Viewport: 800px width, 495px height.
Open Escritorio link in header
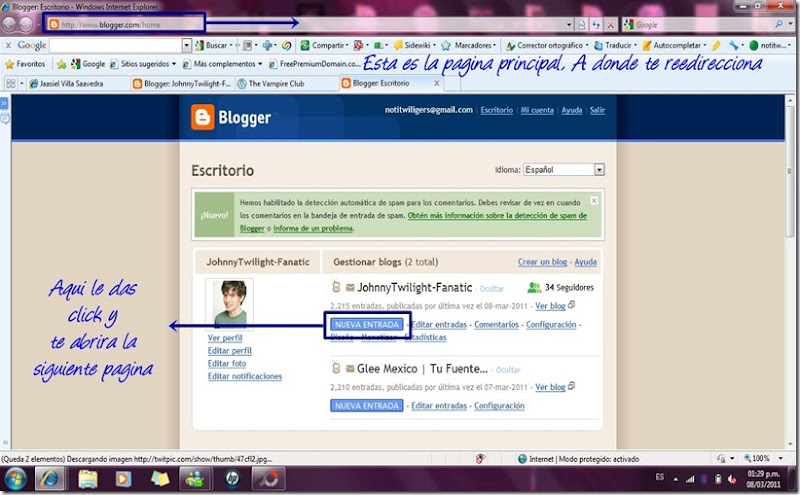click(x=496, y=110)
